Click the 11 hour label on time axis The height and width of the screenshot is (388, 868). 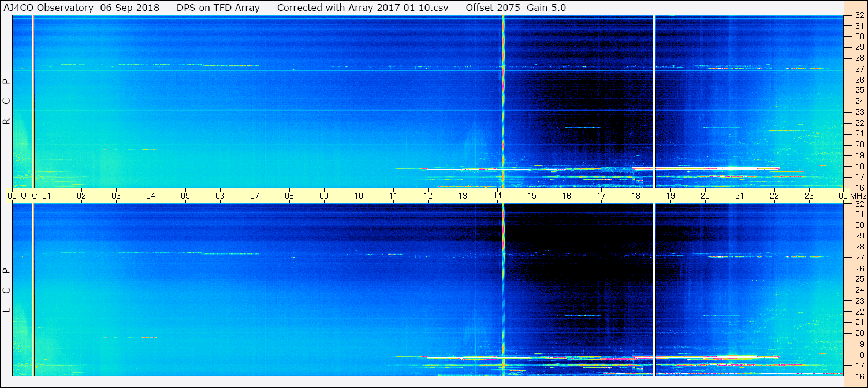(x=393, y=196)
